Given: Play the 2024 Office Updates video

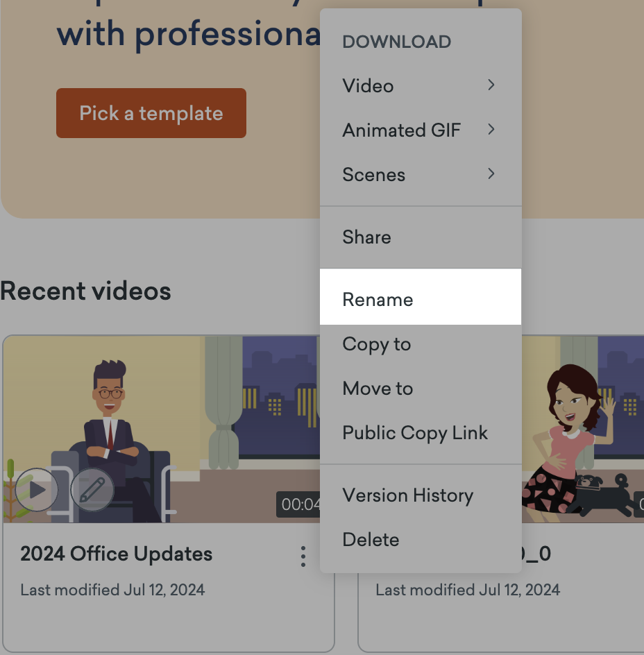Looking at the screenshot, I should click(37, 490).
